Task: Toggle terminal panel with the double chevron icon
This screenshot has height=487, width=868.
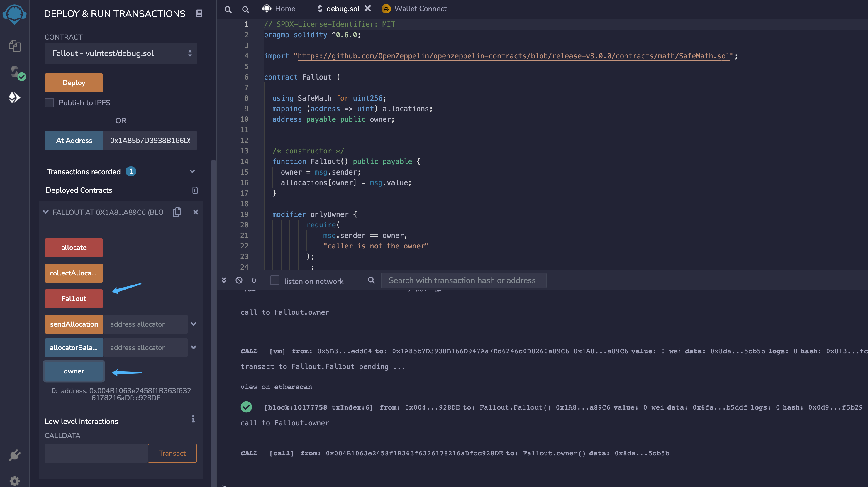Action: coord(224,280)
